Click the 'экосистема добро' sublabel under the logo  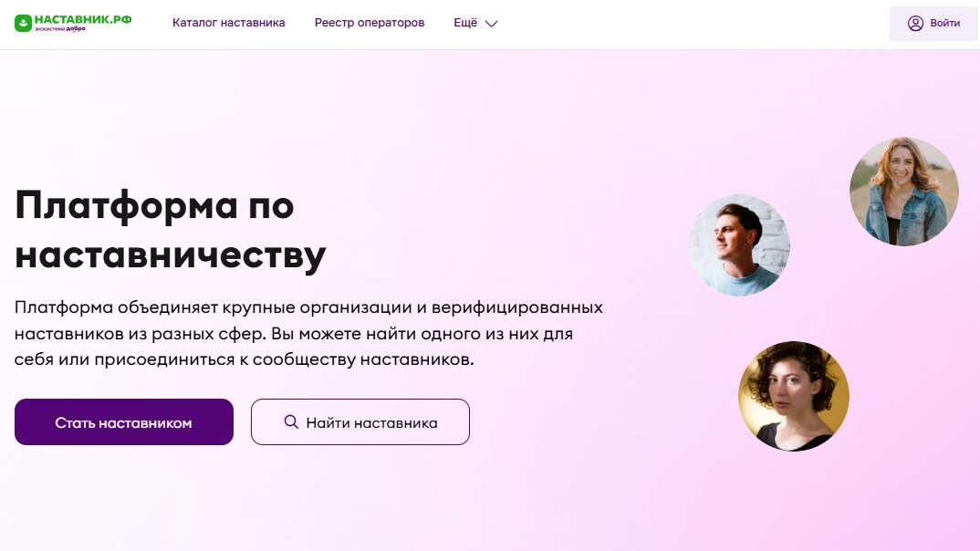[60, 29]
